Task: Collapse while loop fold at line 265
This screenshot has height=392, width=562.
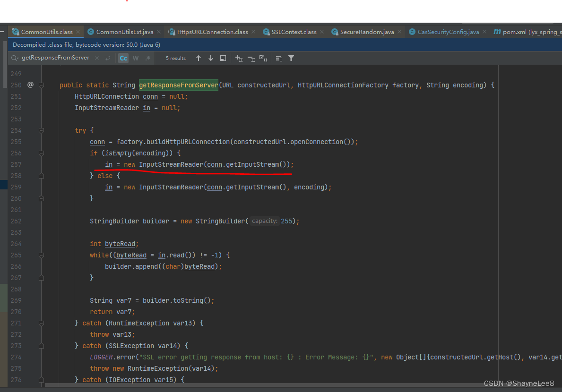Action: click(x=41, y=255)
